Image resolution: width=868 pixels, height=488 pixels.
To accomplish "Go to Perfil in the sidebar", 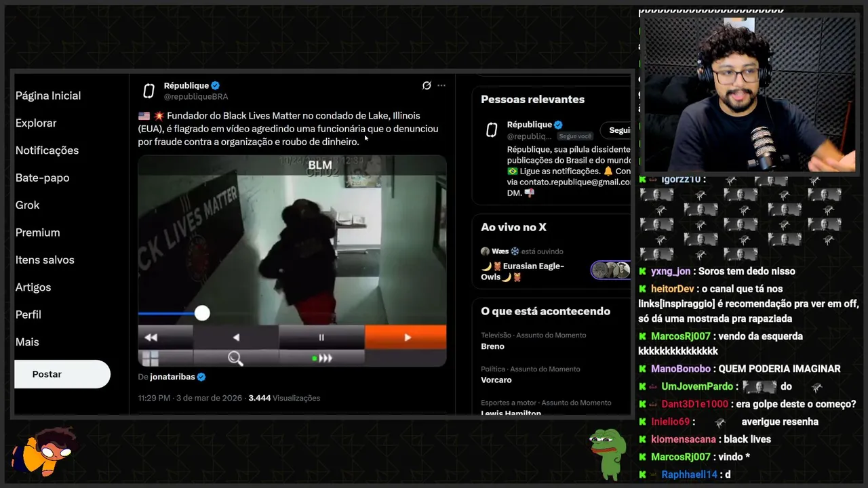I will [28, 314].
